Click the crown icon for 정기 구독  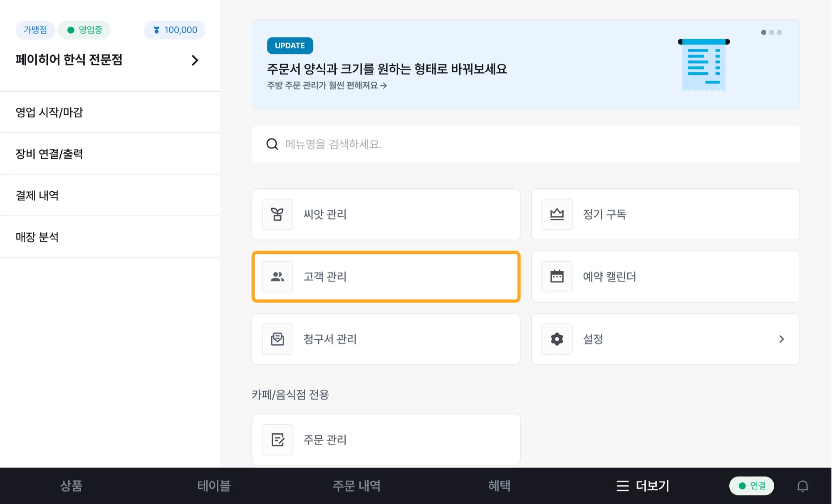click(557, 214)
